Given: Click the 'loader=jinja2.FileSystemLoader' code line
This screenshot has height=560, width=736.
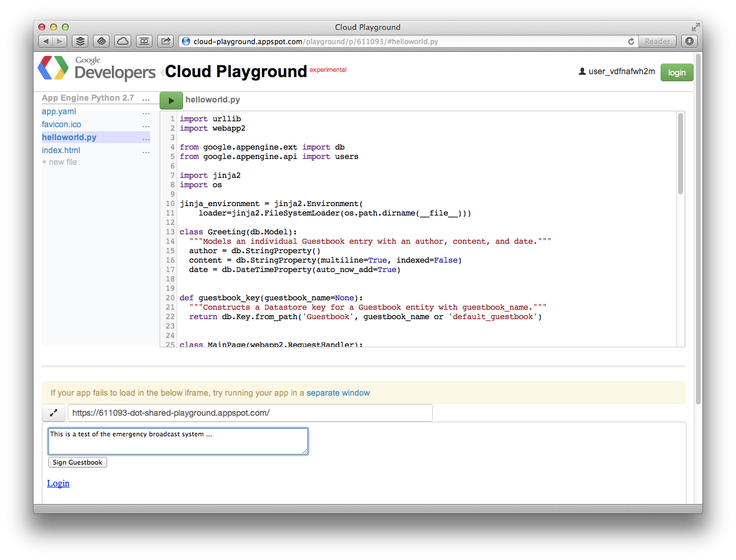Looking at the screenshot, I should click(x=335, y=213).
